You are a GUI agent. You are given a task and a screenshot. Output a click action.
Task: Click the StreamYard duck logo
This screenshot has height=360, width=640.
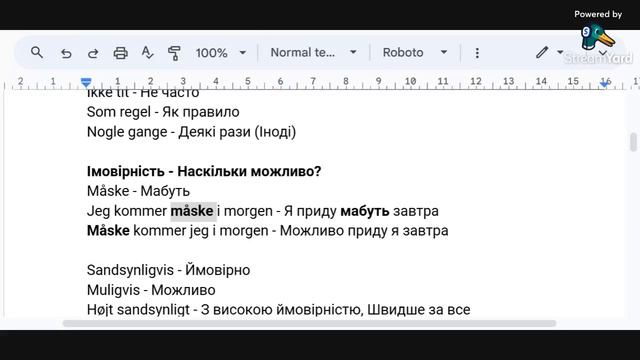(x=597, y=38)
